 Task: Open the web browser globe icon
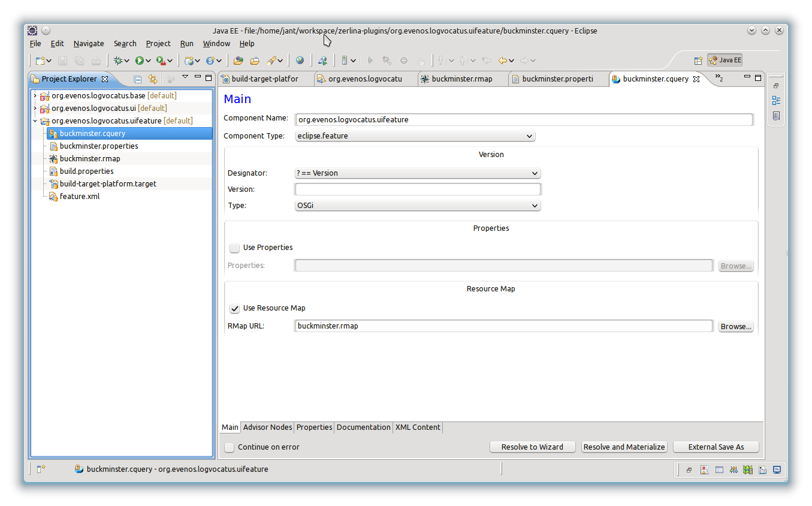[300, 61]
